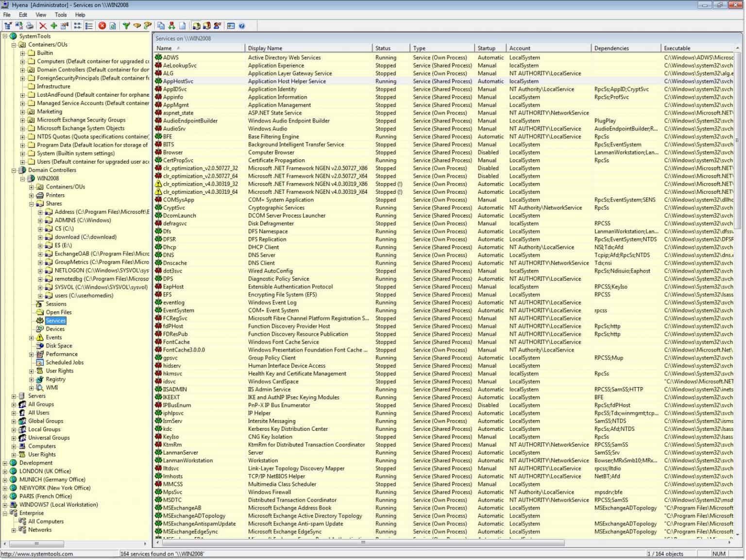Open Help using the blue question mark icon
The height and width of the screenshot is (560, 746).
coord(242,26)
